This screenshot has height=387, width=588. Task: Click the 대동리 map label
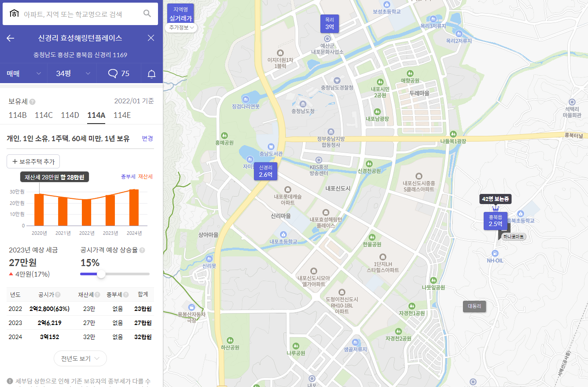474,306
